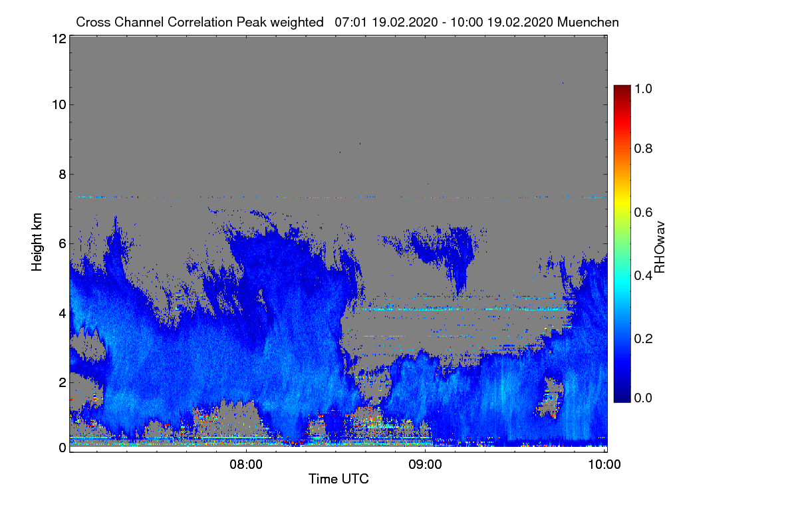Click the dark red top of the colorbar
This screenshot has height=532, width=798.
pos(622,90)
